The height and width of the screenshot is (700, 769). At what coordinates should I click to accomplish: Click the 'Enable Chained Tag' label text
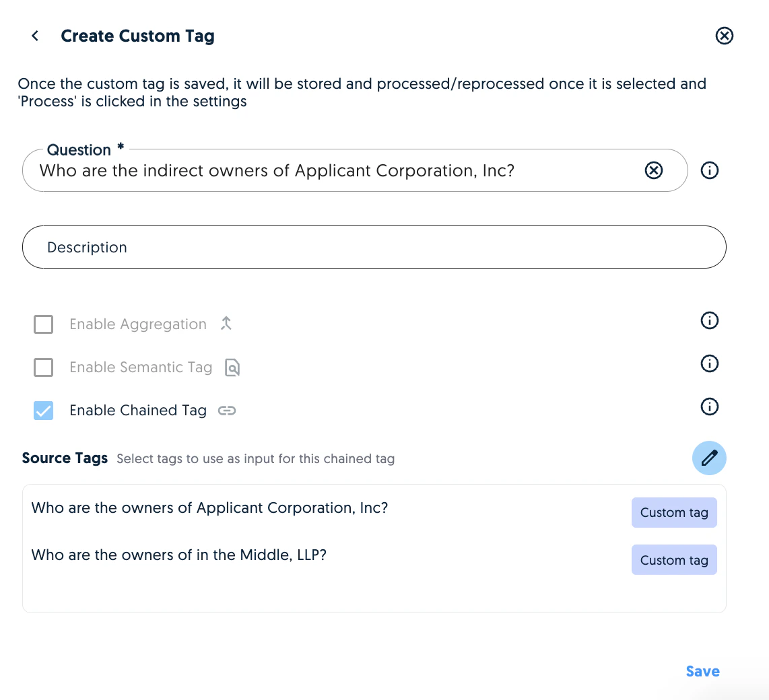(138, 411)
